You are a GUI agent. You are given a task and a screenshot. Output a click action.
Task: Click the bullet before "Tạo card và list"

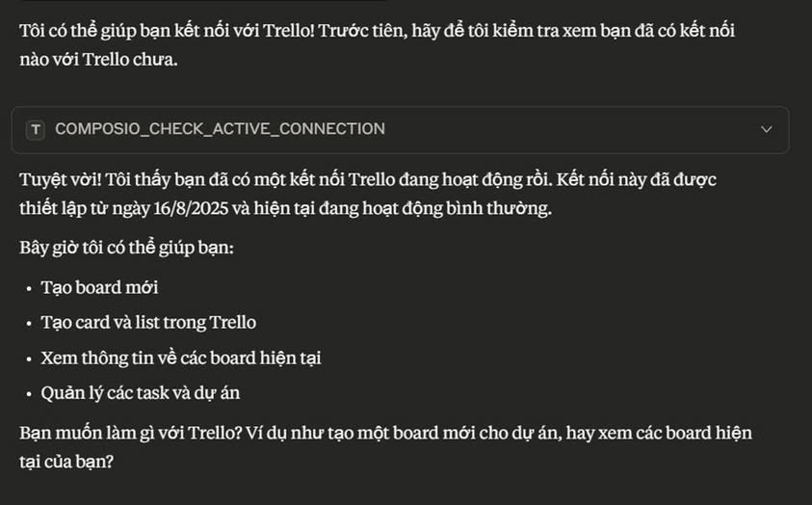coord(29,323)
